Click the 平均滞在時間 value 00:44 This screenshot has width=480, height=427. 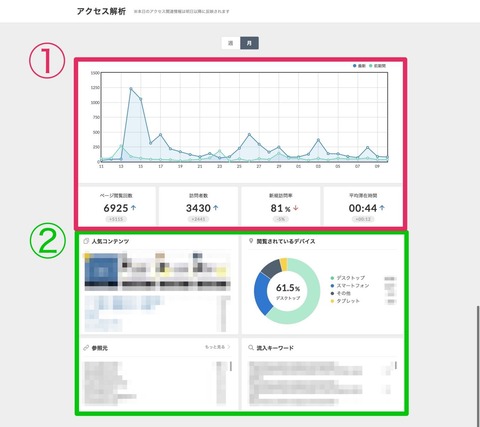[x=363, y=208]
